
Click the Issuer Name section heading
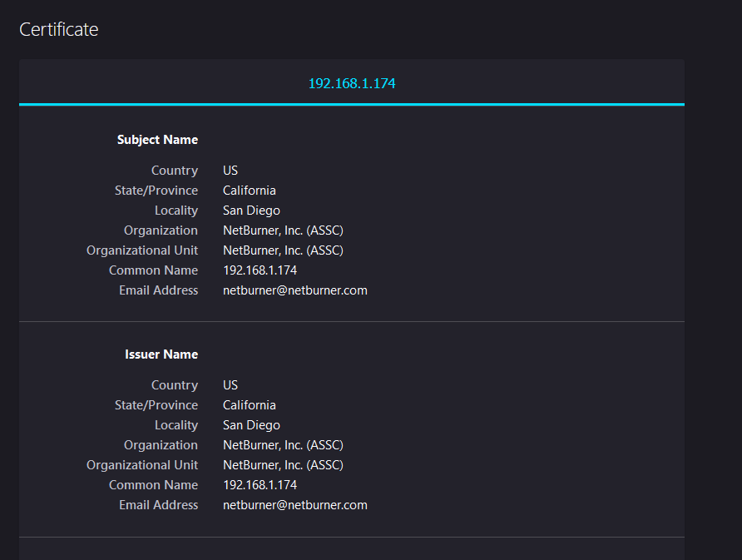(161, 354)
